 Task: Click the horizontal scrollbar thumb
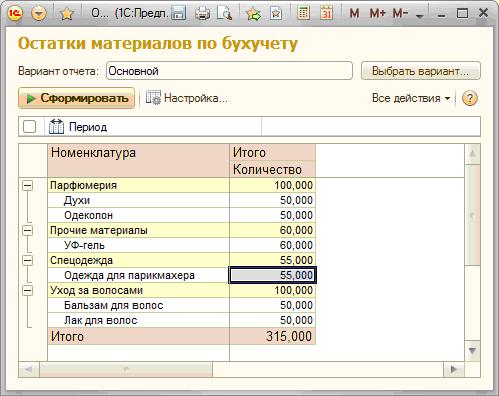[x=126, y=369]
